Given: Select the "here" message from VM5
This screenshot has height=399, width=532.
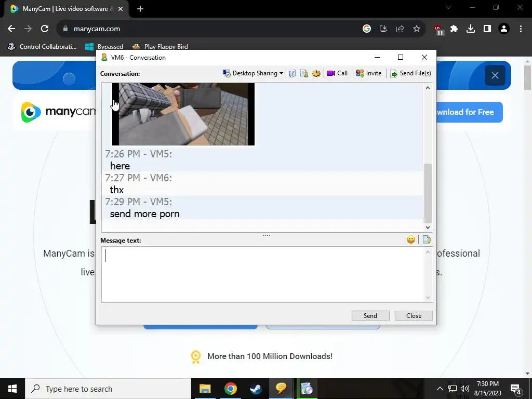Looking at the screenshot, I should coord(120,166).
